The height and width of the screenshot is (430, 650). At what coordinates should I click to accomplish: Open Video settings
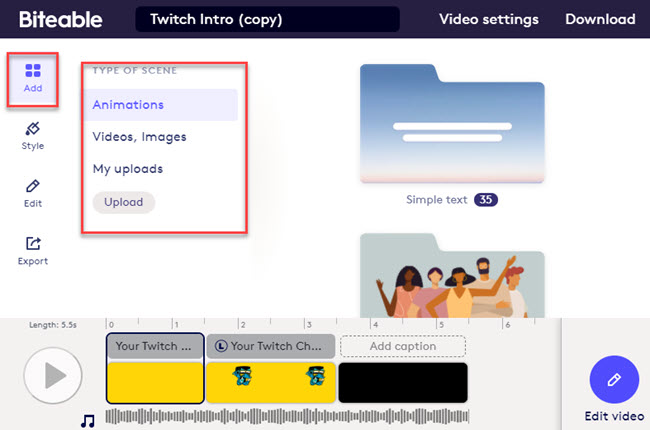(489, 19)
